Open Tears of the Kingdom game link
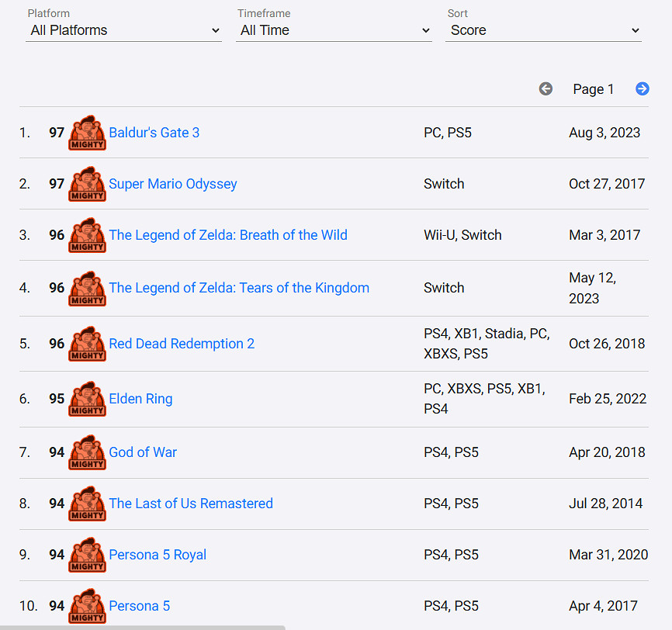672x630 pixels. [x=239, y=288]
